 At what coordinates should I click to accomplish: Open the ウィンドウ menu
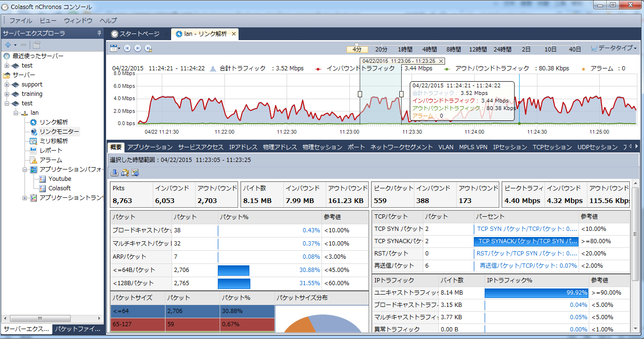[x=78, y=21]
